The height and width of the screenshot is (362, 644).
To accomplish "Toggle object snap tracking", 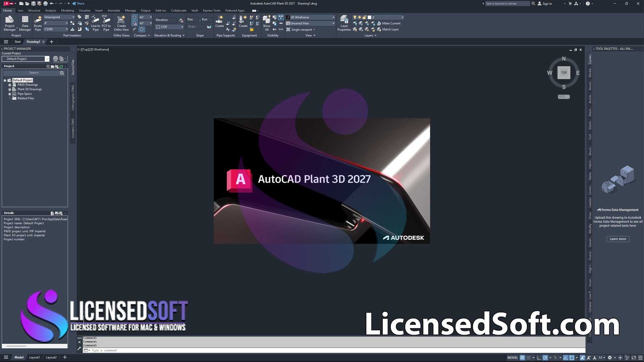I will pyautogui.click(x=566, y=357).
